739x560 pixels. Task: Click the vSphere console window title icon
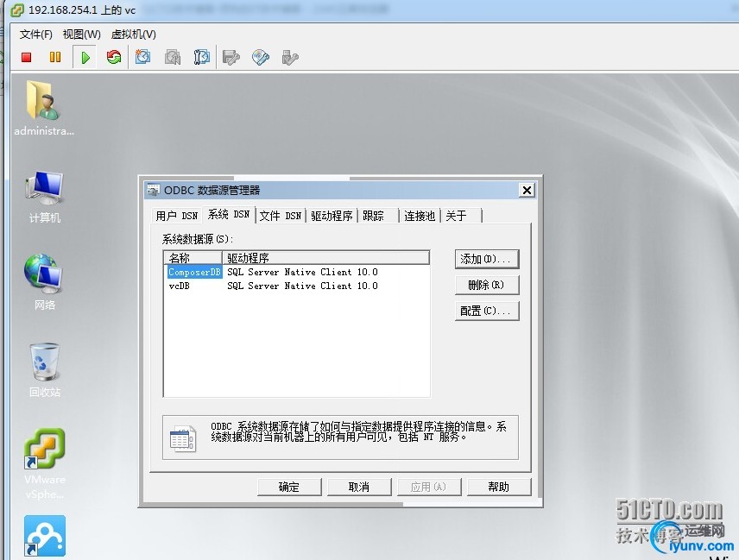tap(17, 9)
